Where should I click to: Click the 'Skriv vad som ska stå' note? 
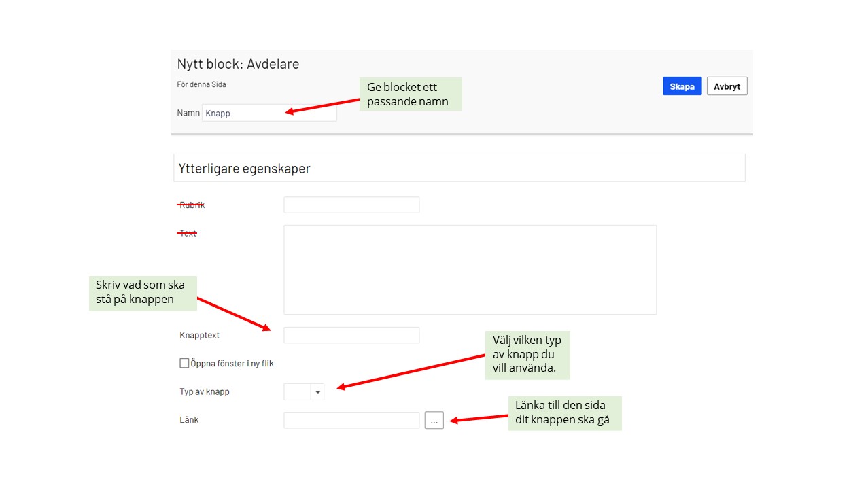point(143,292)
